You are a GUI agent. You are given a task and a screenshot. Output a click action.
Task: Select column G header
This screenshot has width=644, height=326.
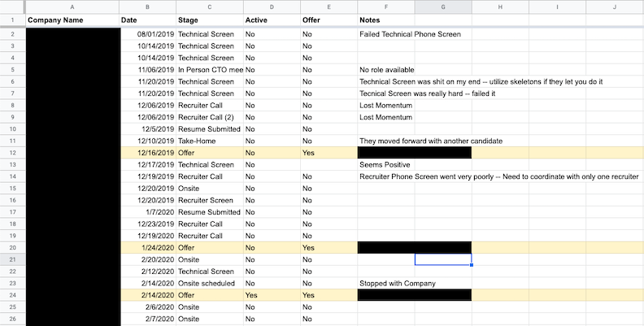click(442, 7)
